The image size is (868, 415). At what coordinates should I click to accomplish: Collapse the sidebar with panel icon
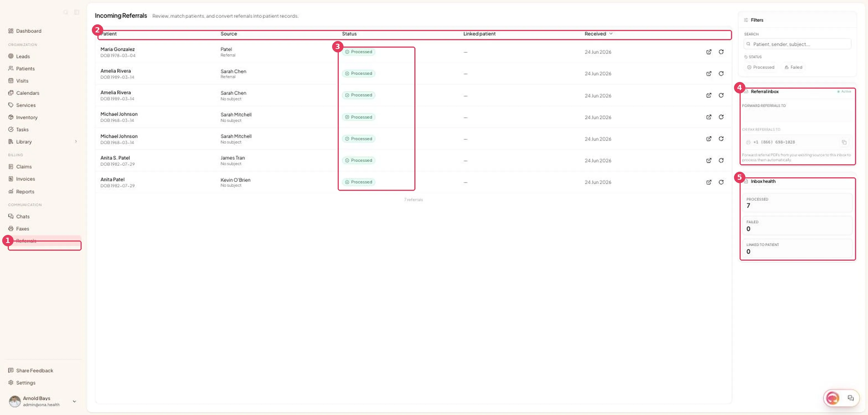click(76, 12)
